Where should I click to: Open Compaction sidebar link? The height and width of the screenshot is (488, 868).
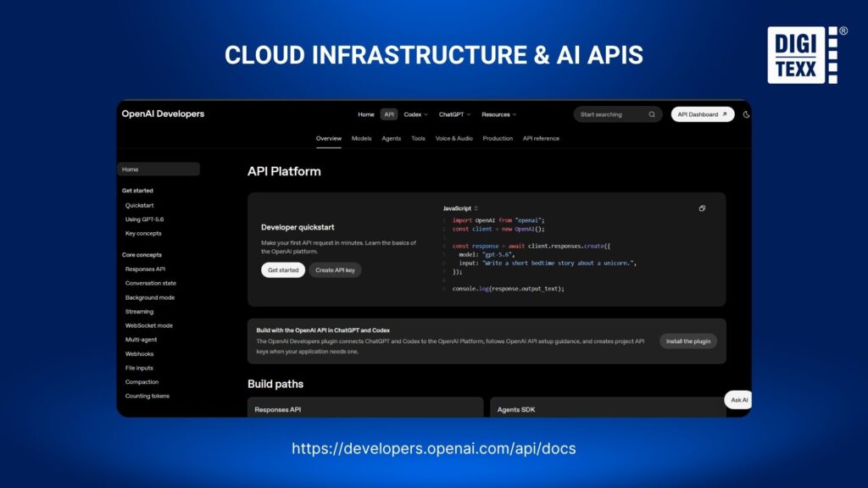(142, 382)
